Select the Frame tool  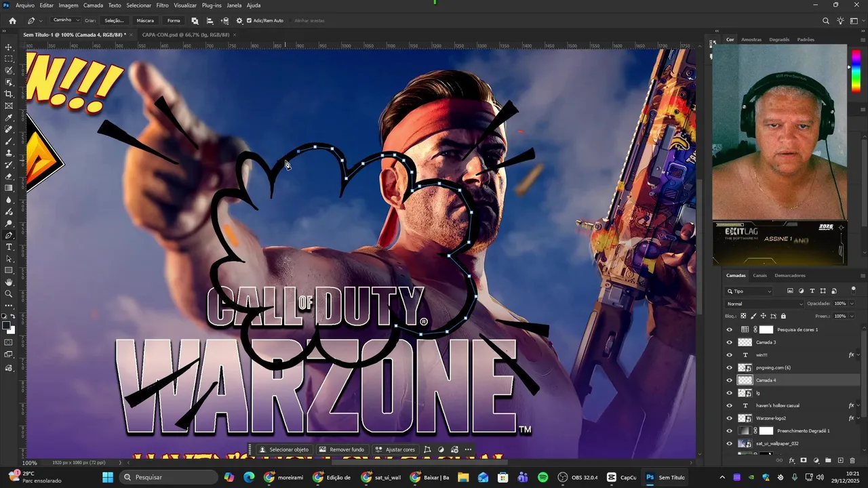pos(9,106)
